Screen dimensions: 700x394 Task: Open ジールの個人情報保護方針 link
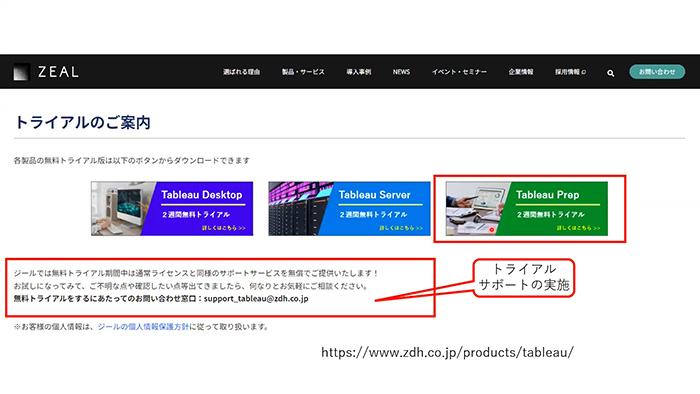[143, 327]
